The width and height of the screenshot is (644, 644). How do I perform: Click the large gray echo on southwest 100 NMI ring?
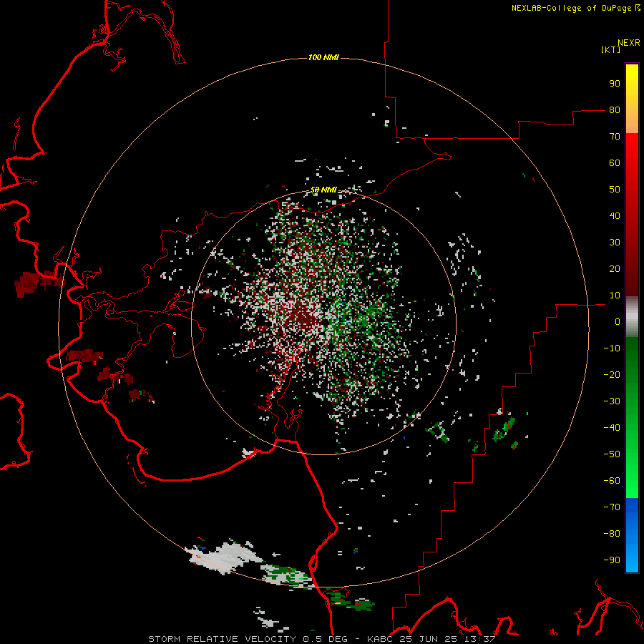[x=224, y=557]
